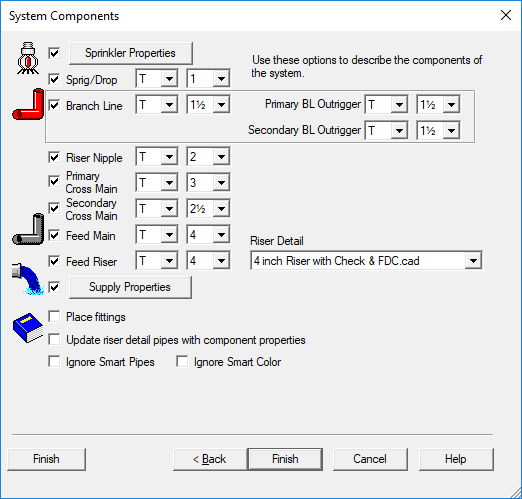Open Sprig/Drop pipe type dropdown
This screenshot has width=522, height=499.
(x=169, y=79)
